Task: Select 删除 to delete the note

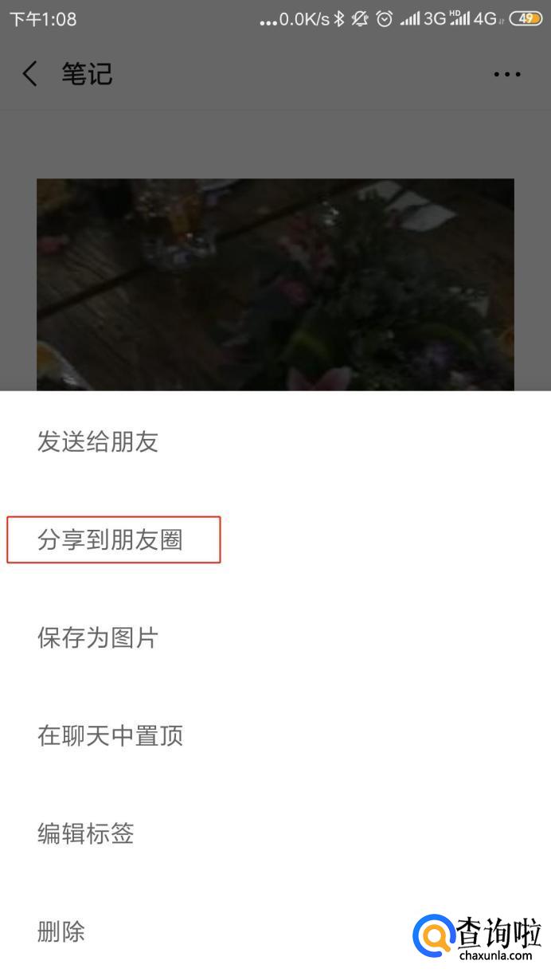Action: click(61, 931)
